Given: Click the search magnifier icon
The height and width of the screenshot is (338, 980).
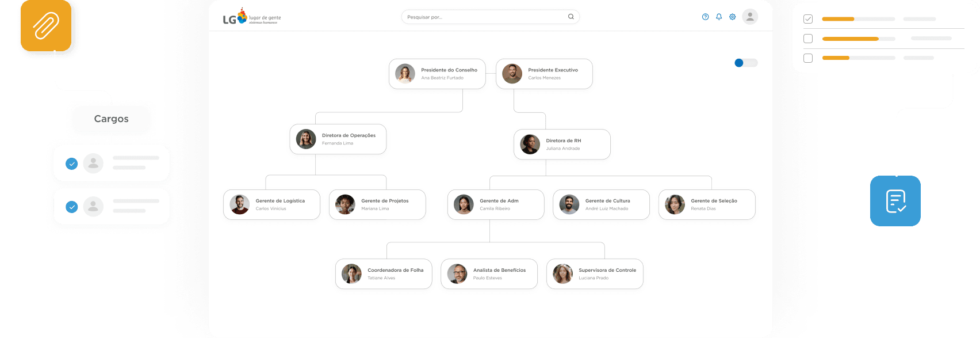Looking at the screenshot, I should (x=571, y=17).
